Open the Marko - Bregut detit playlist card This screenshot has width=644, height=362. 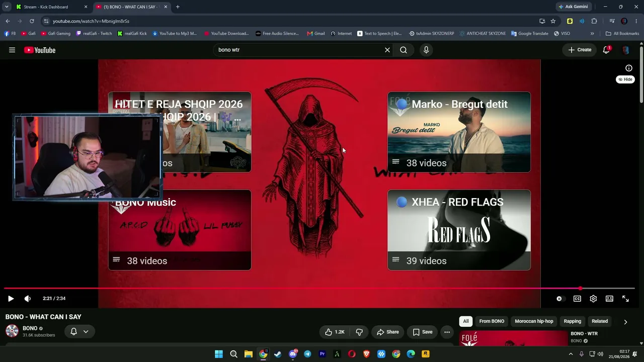[459, 132]
